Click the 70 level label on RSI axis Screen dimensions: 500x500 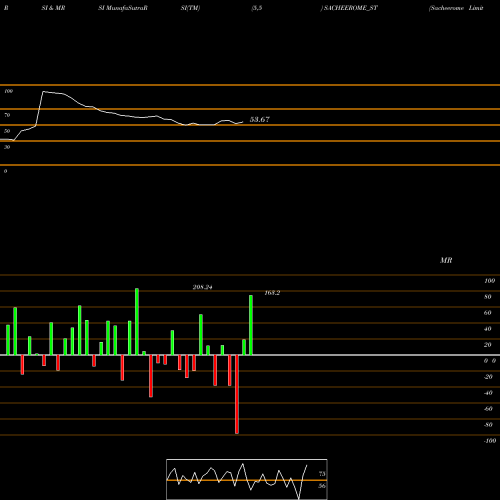[x=7, y=115]
